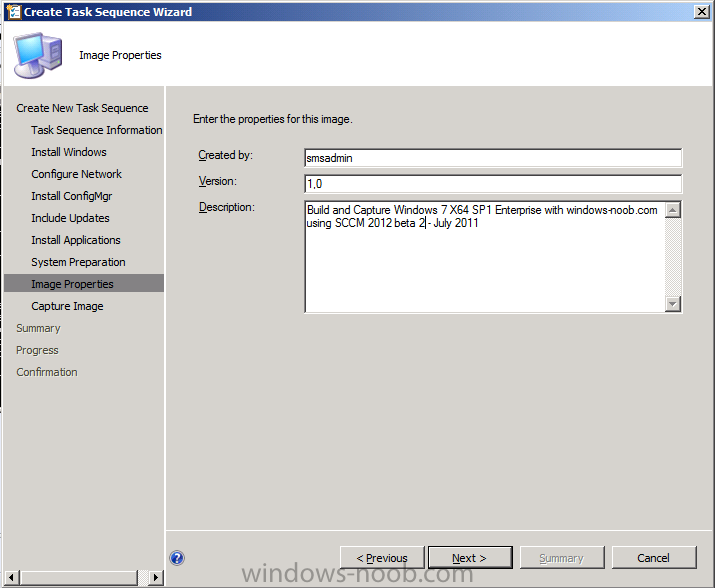Image resolution: width=715 pixels, height=588 pixels.
Task: Cancel the wizard
Action: (x=654, y=558)
